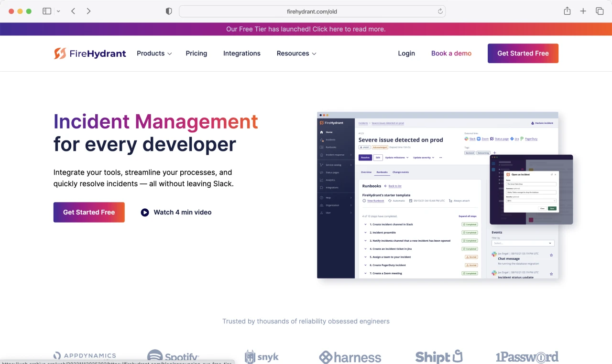This screenshot has height=364, width=612.
Task: Click the Open an incident Slack dialog image
Action: coord(532,190)
